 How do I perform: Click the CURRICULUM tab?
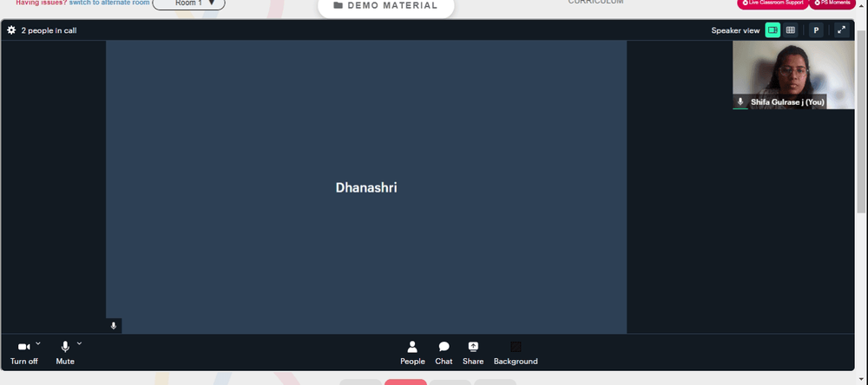[595, 3]
